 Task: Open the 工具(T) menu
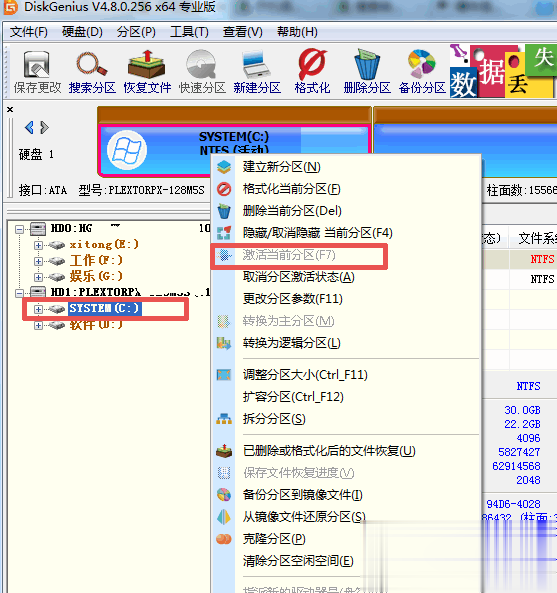[189, 32]
